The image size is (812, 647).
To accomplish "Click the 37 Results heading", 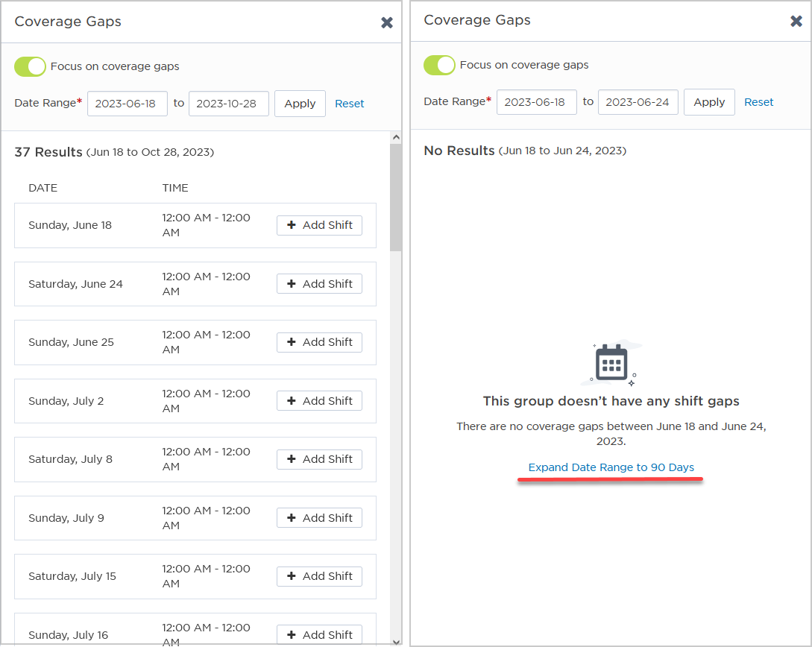I will 48,152.
